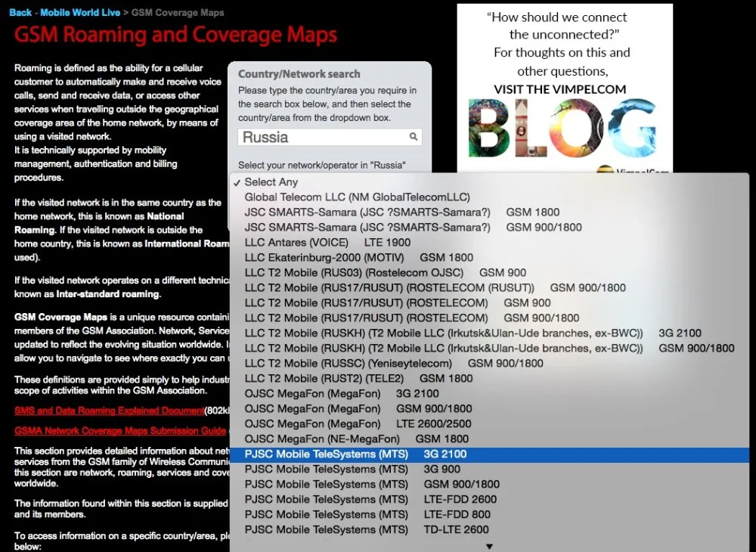Select OJSC MegaFon (NE-MegaFon) GSM 1800

click(x=489, y=439)
